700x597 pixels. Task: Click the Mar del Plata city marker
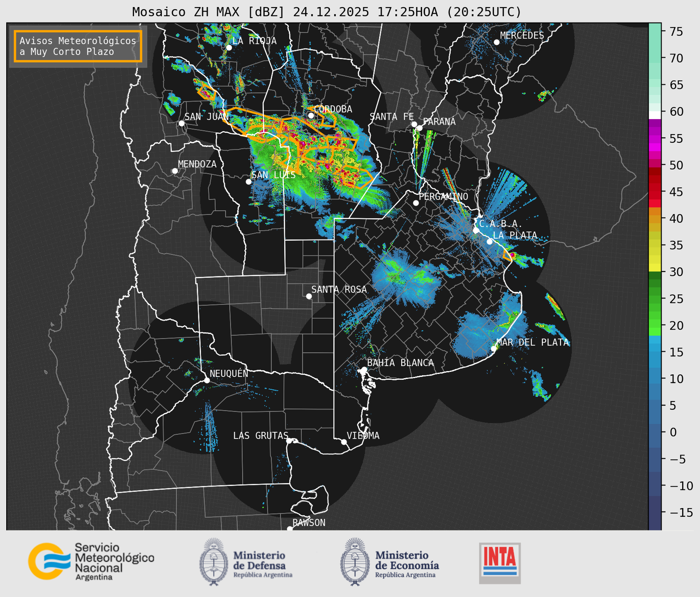point(494,349)
